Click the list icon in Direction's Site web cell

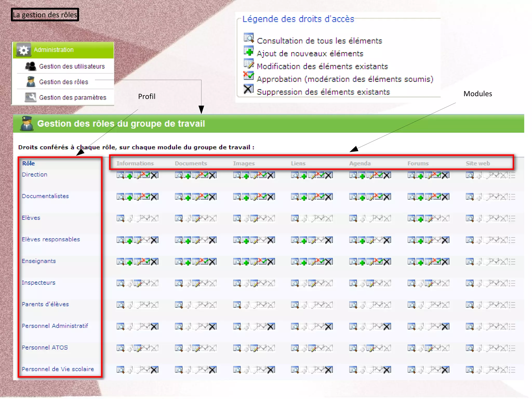513,175
